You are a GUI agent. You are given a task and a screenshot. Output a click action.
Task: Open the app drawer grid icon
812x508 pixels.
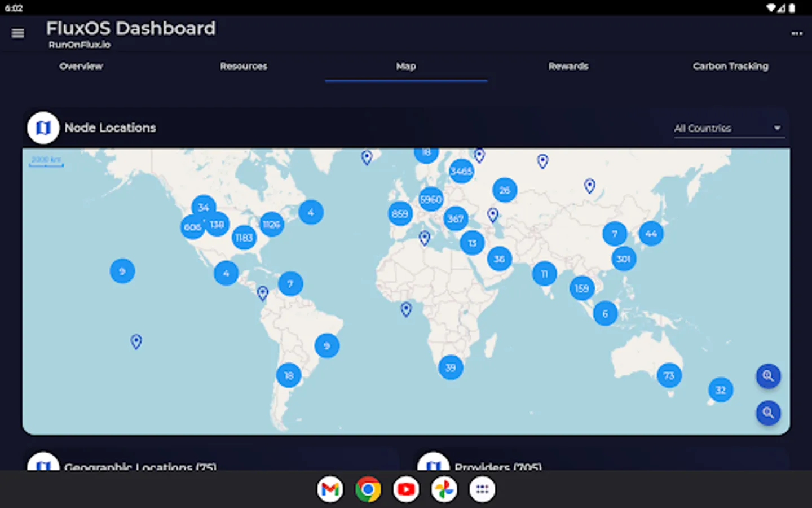[482, 489]
